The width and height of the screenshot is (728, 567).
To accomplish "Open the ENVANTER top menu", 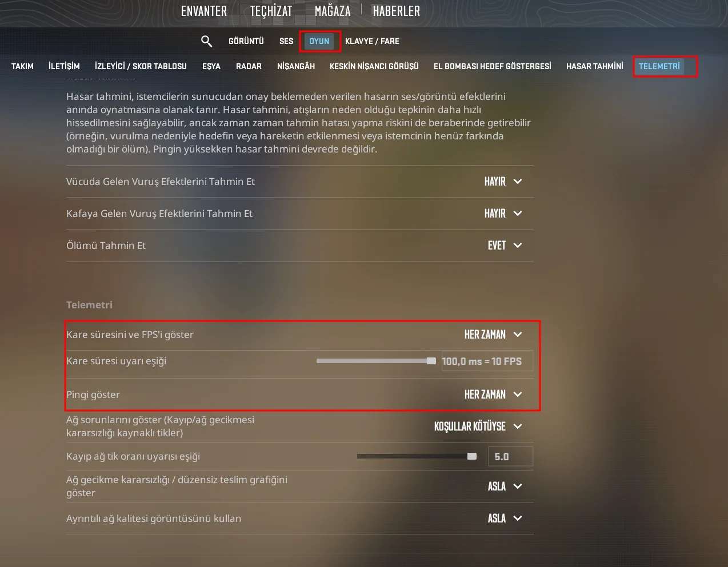I will point(204,11).
